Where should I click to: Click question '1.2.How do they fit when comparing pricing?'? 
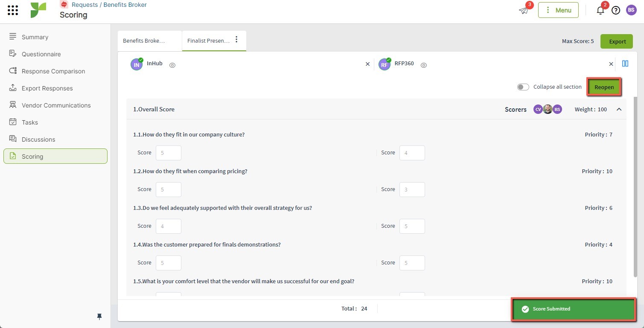point(190,171)
